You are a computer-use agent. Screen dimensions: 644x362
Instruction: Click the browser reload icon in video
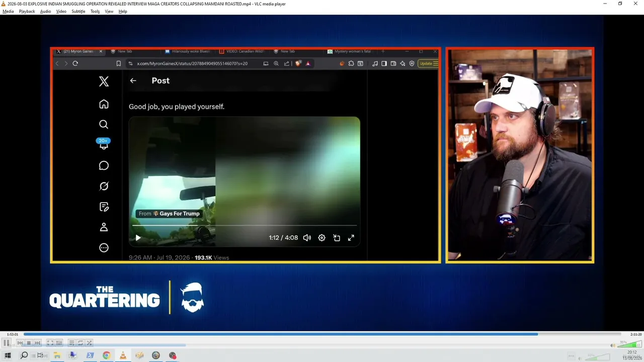click(75, 63)
